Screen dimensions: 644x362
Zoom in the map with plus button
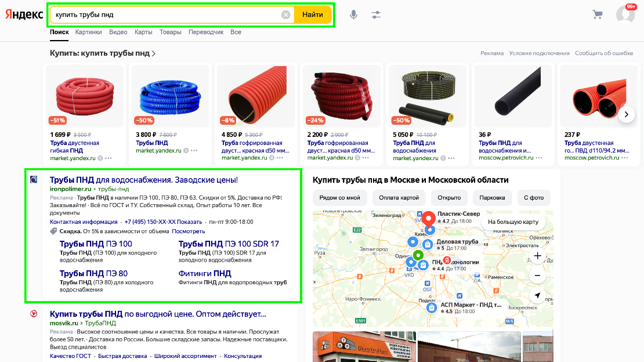point(537,256)
